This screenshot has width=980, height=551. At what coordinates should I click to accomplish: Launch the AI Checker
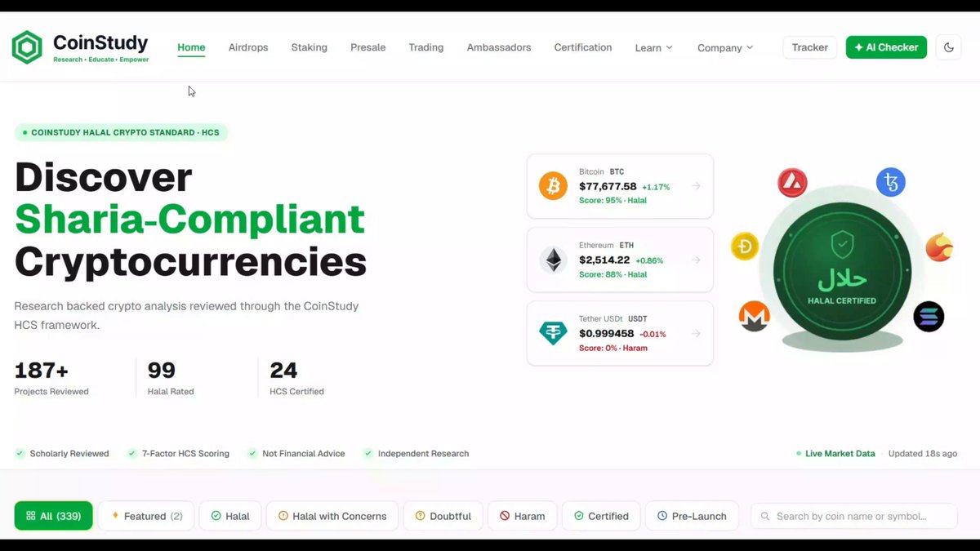[x=886, y=47]
